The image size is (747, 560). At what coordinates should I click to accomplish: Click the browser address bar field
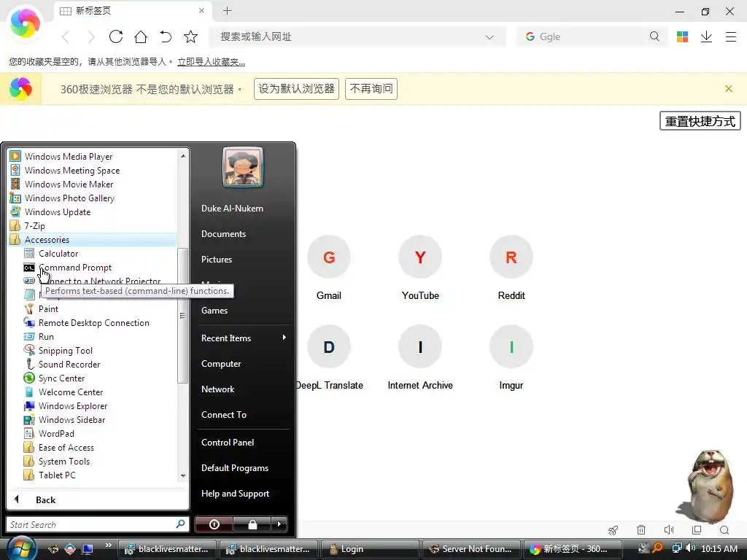357,36
